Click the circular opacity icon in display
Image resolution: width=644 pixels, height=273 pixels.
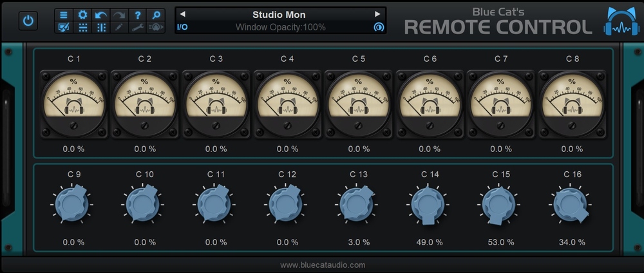pyautogui.click(x=378, y=27)
